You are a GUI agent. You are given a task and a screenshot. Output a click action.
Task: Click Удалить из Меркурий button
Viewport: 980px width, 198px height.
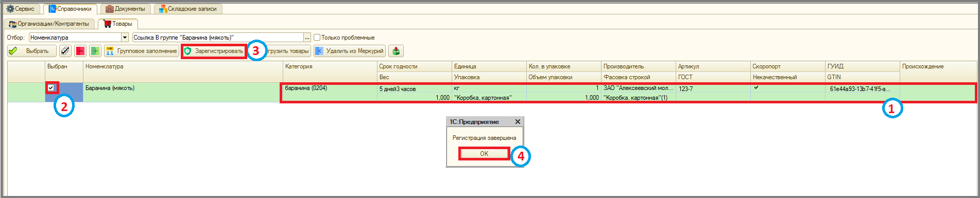click(350, 51)
